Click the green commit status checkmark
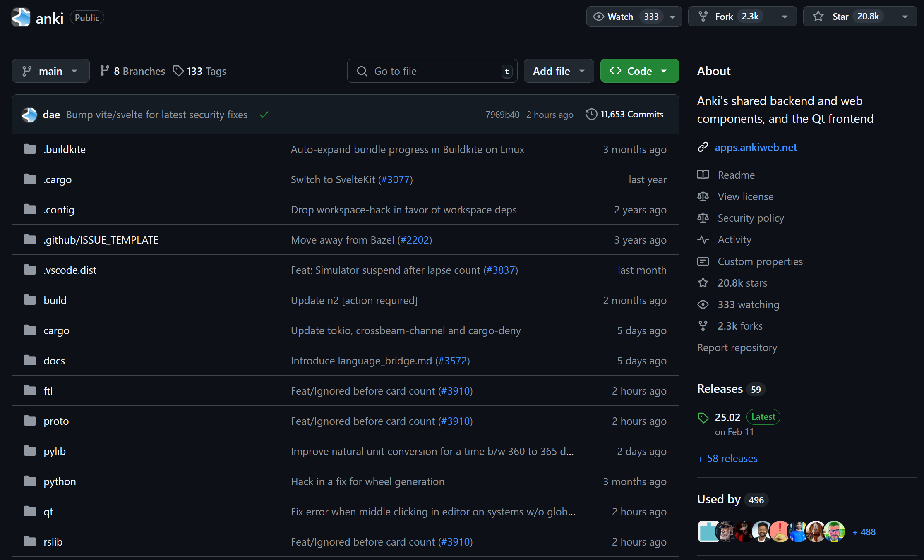Screen dimensions: 924x560 pos(264,115)
